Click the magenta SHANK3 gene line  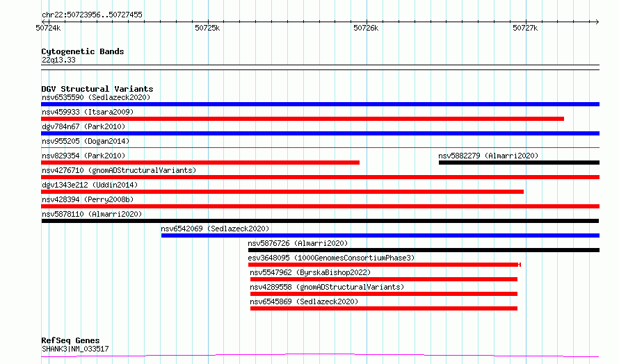click(320, 356)
